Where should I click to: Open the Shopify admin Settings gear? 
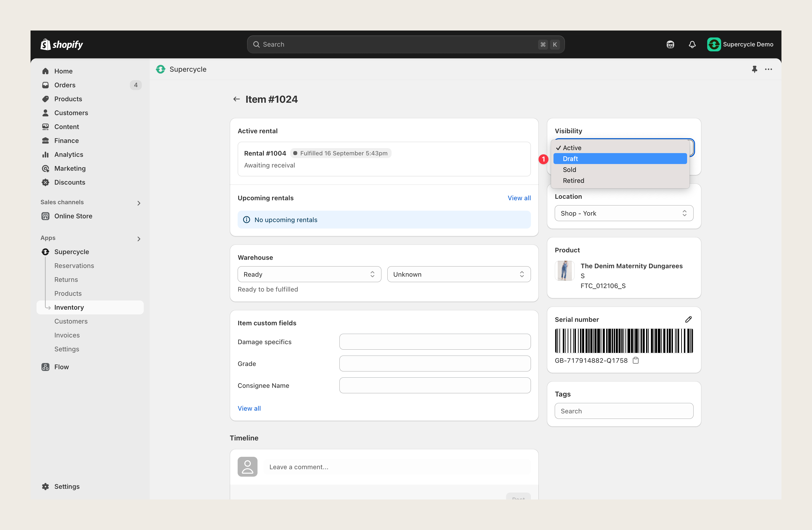[67, 486]
